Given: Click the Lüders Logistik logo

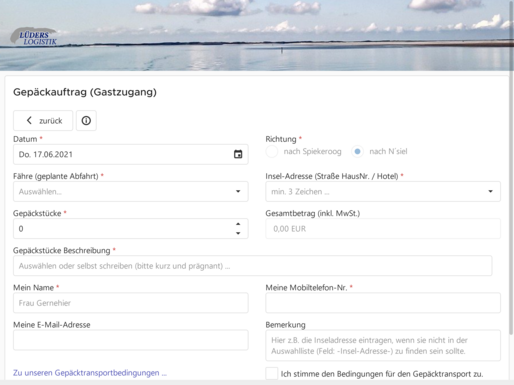Looking at the screenshot, I should (34, 36).
